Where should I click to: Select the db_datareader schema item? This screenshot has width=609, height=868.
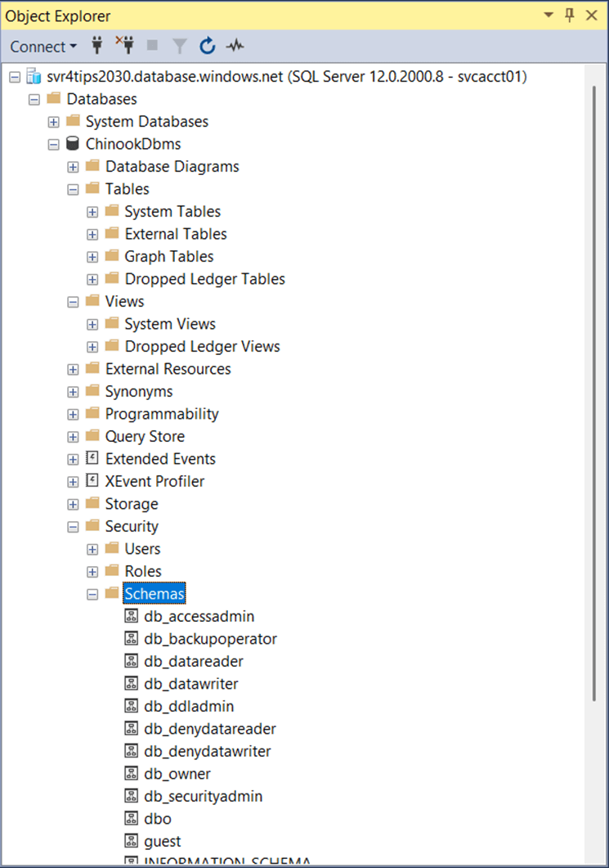coord(193,661)
